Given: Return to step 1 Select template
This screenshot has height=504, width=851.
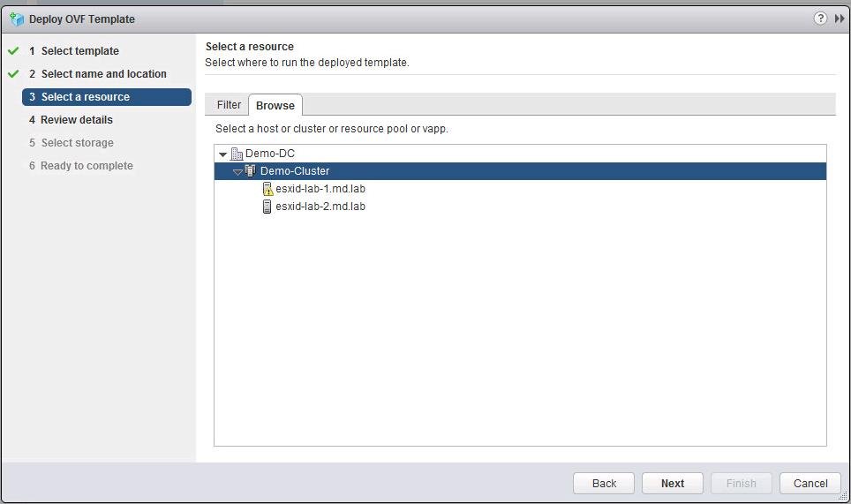Looking at the screenshot, I should point(79,51).
